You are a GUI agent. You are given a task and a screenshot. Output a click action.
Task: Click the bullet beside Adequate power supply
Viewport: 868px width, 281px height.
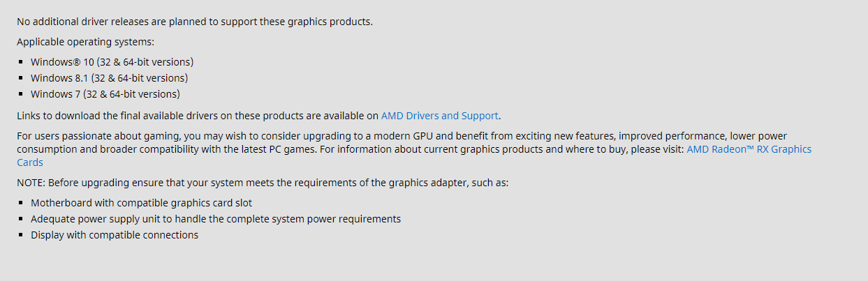[x=22, y=219]
